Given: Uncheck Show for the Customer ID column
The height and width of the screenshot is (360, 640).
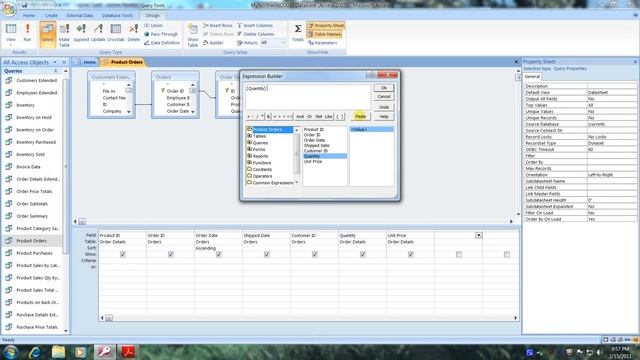Looking at the screenshot, I should 315,254.
